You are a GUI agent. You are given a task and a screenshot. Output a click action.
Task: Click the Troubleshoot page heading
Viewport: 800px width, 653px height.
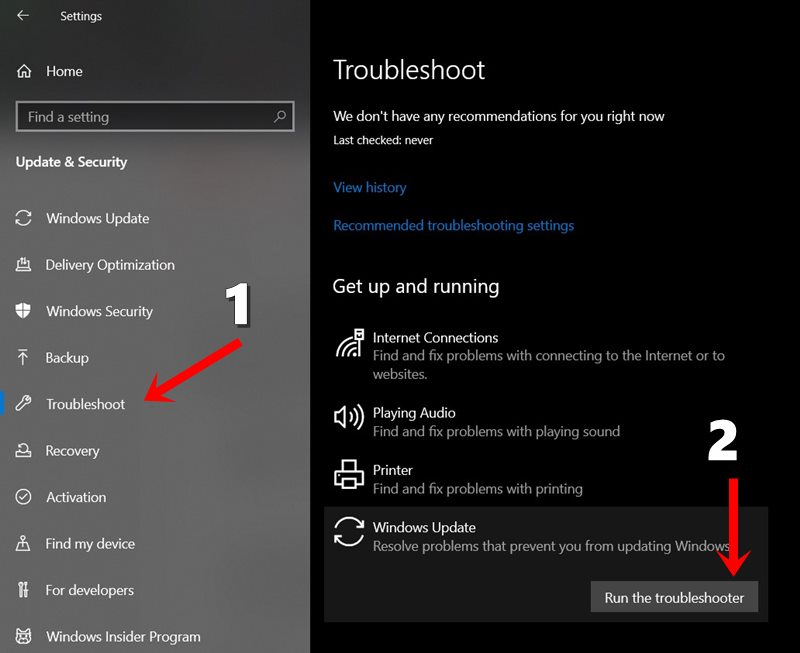(x=409, y=70)
